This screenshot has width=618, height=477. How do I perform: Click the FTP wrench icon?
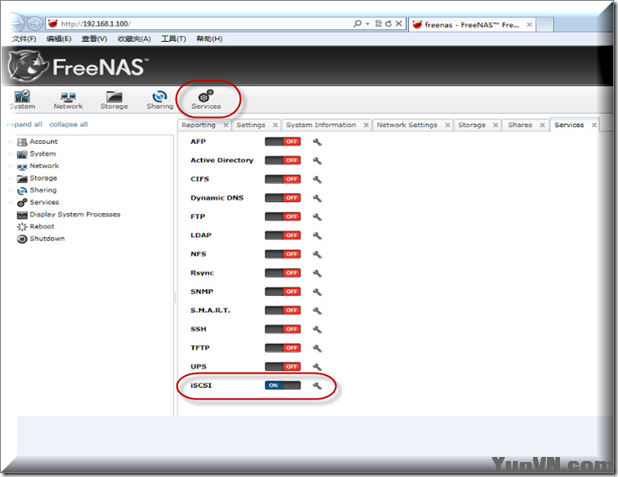coord(317,217)
